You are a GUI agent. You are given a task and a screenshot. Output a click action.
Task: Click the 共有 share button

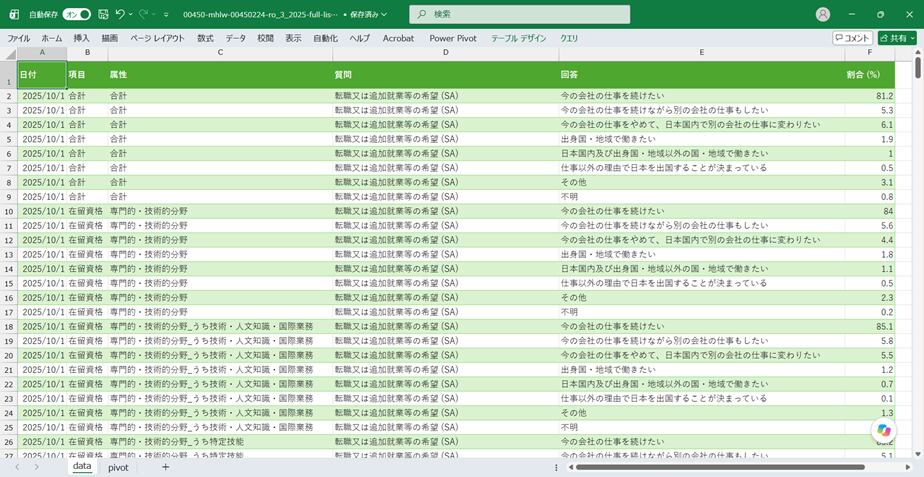[x=897, y=38]
